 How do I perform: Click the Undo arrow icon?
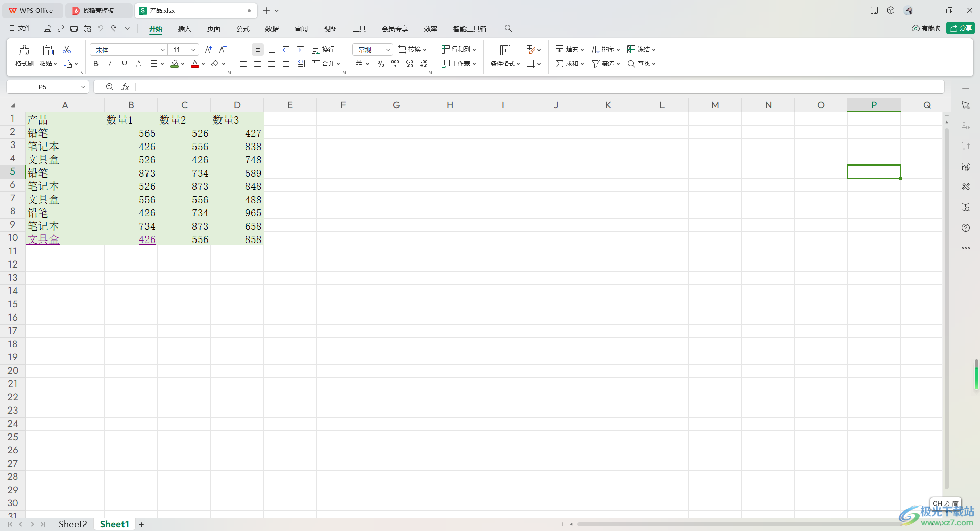101,29
